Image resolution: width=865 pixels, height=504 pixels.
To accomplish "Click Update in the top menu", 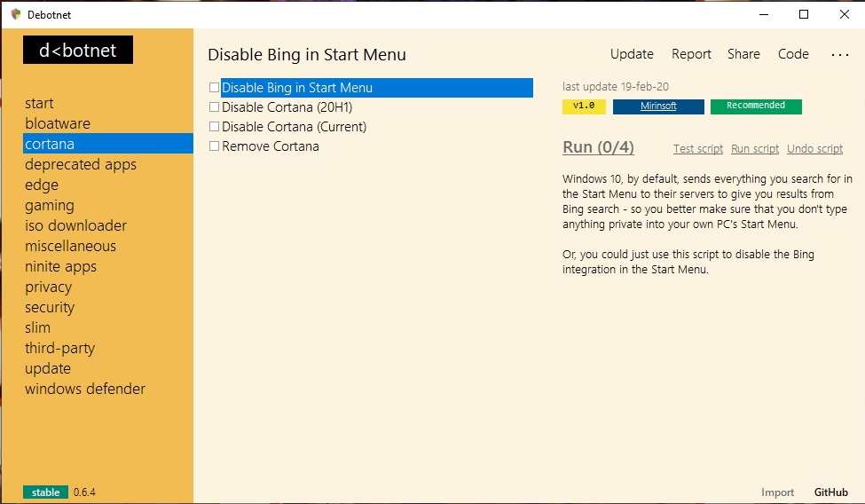I will click(x=632, y=54).
